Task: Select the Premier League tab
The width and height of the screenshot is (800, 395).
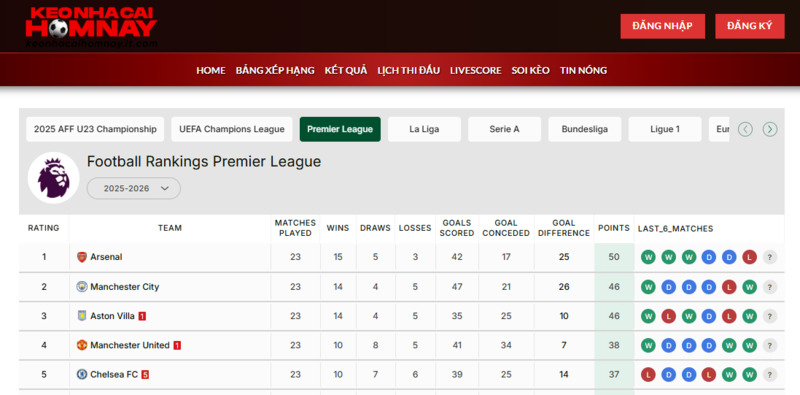Action: tap(340, 130)
